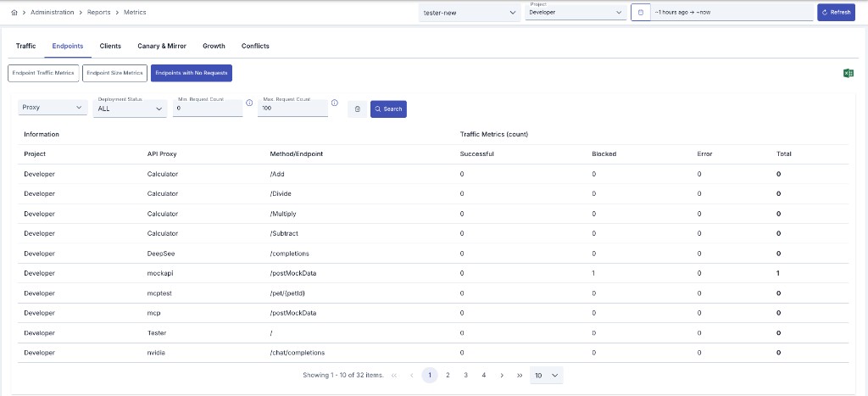Image resolution: width=868 pixels, height=396 pixels.
Task: Go to first page arrows
Action: (x=394, y=376)
